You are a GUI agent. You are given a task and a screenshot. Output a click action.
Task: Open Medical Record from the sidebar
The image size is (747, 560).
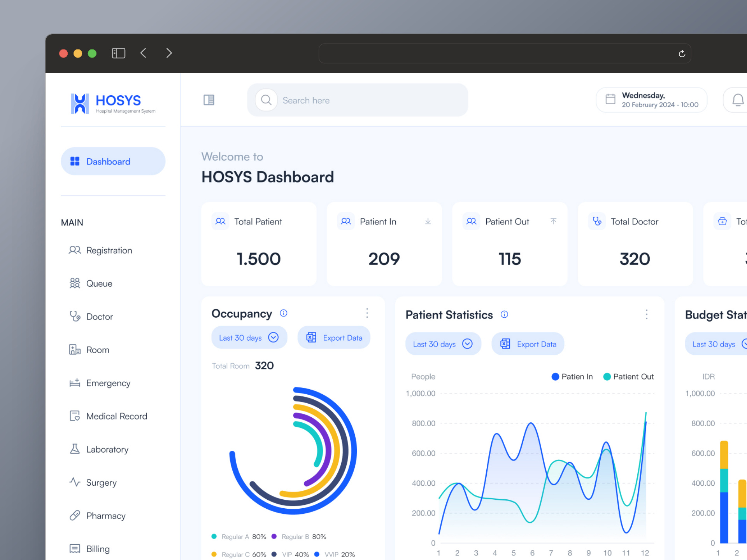(x=74, y=416)
